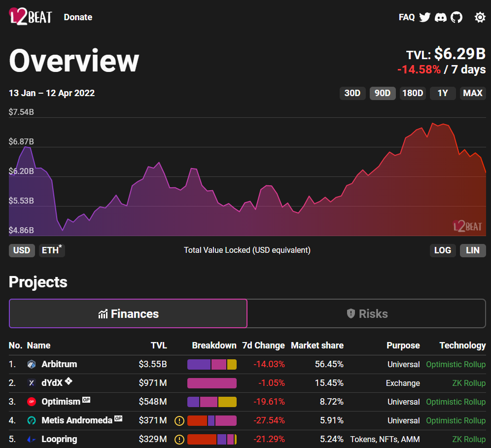Image resolution: width=491 pixels, height=448 pixels.
Task: Click the 13 Jan – 12 Apr 2022 date range
Action: pyautogui.click(x=52, y=93)
